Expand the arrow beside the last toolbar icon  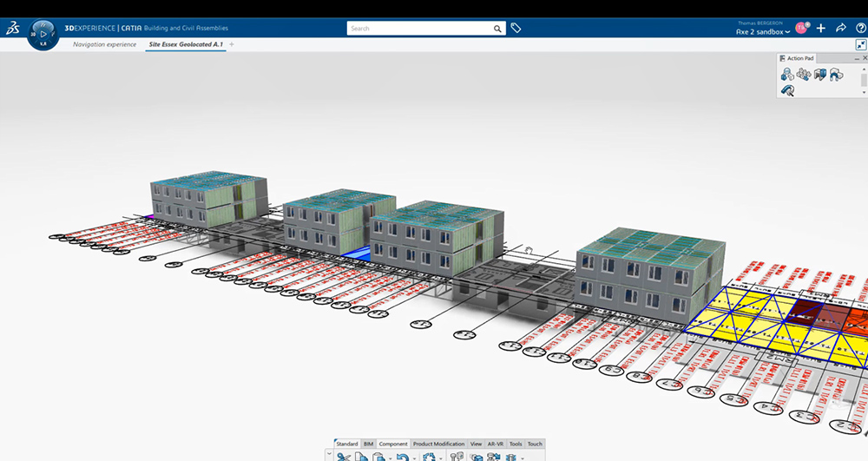click(523, 458)
